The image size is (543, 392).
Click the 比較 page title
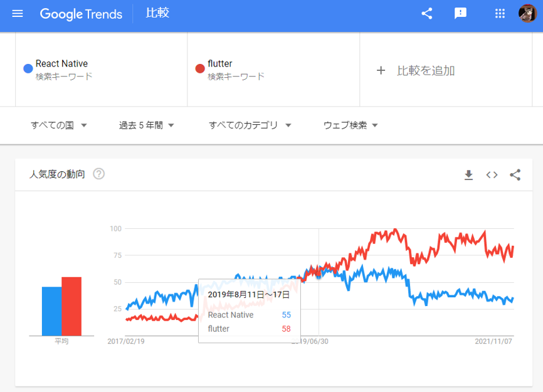[x=157, y=13]
